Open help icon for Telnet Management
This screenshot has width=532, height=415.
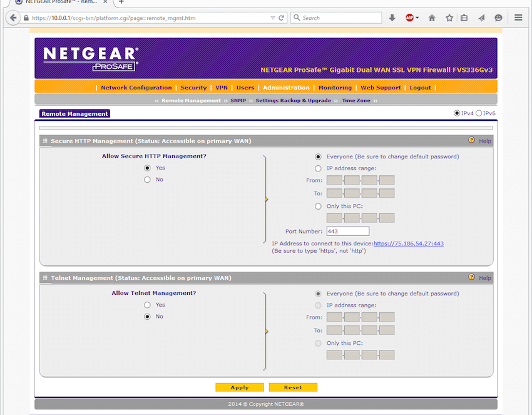tap(471, 277)
